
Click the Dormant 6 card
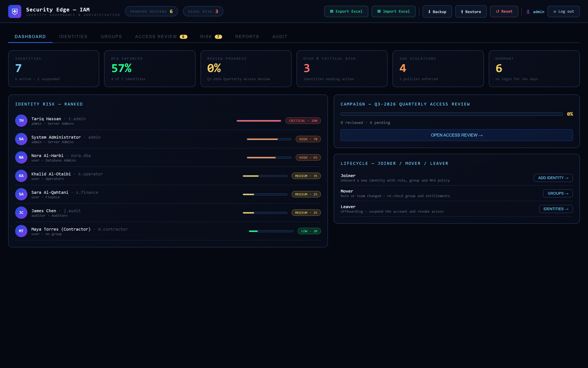[534, 69]
